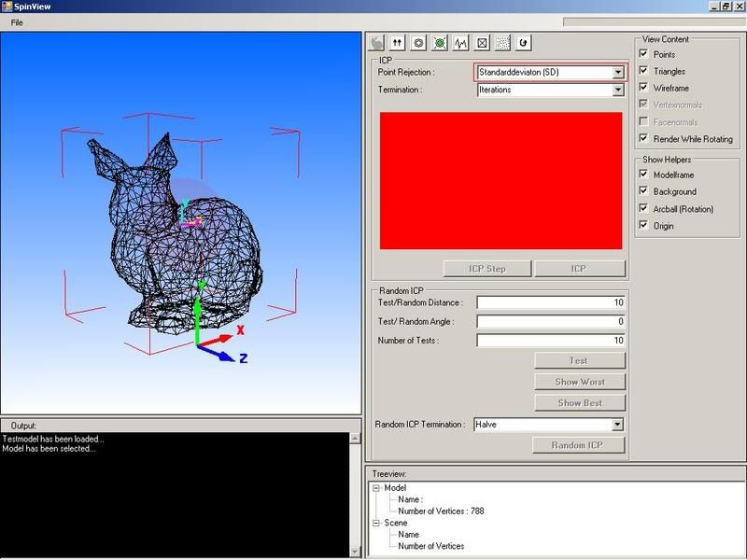Click the Show Worst button
Viewport: 747px width, 560px height.
coord(579,382)
